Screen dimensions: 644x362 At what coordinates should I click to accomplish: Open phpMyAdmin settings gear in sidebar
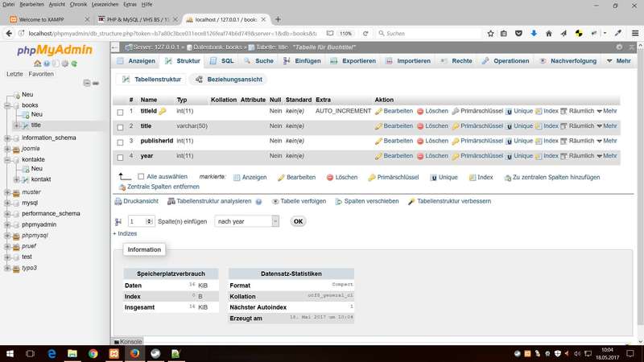click(x=65, y=64)
